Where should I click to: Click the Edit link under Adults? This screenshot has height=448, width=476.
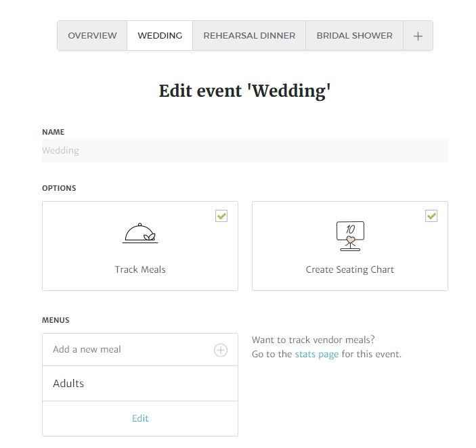pos(140,418)
